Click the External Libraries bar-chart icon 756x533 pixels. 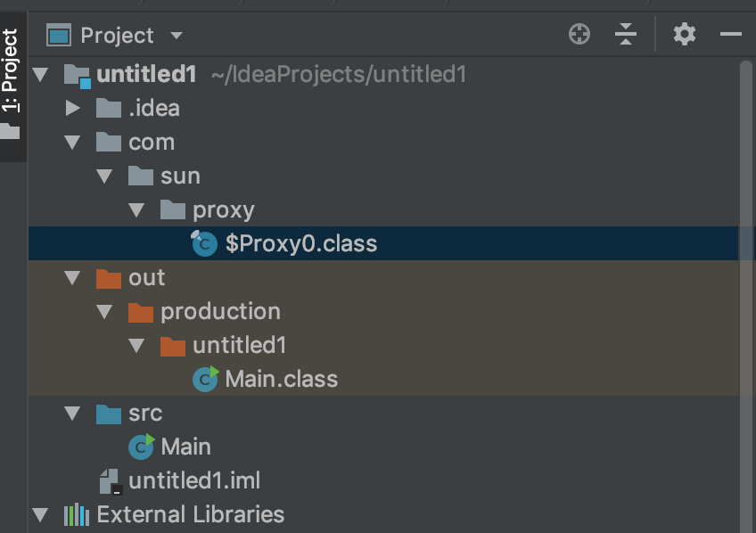pyautogui.click(x=77, y=514)
